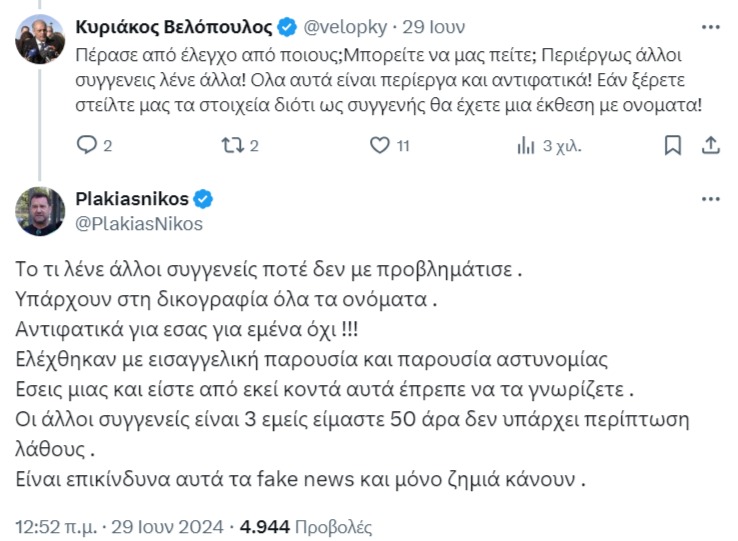738x541 pixels.
Task: Open the three-dot menu on Plakiasnikos tweet
Action: point(711,199)
